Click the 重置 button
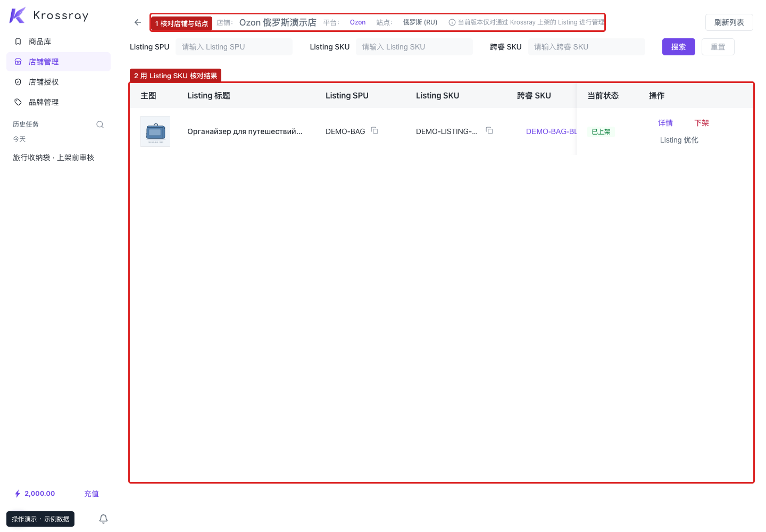Screen dimensions: 766x532 click(718, 47)
